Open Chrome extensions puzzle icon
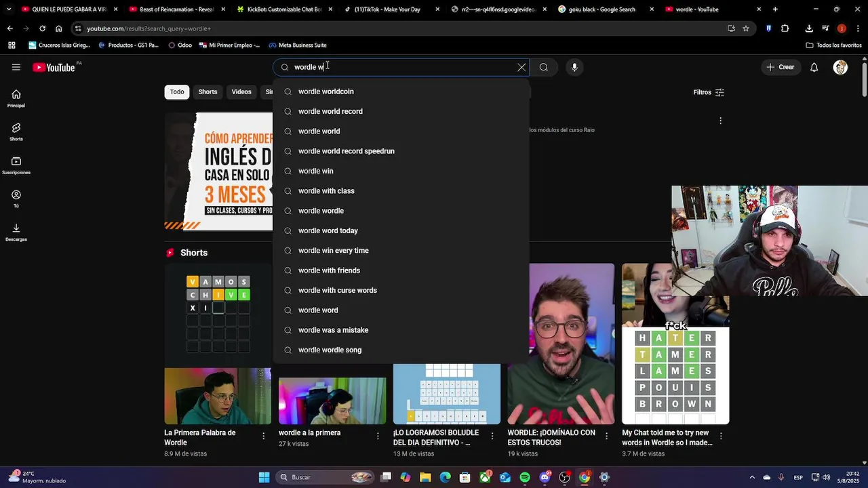This screenshot has height=488, width=868. pyautogui.click(x=785, y=28)
